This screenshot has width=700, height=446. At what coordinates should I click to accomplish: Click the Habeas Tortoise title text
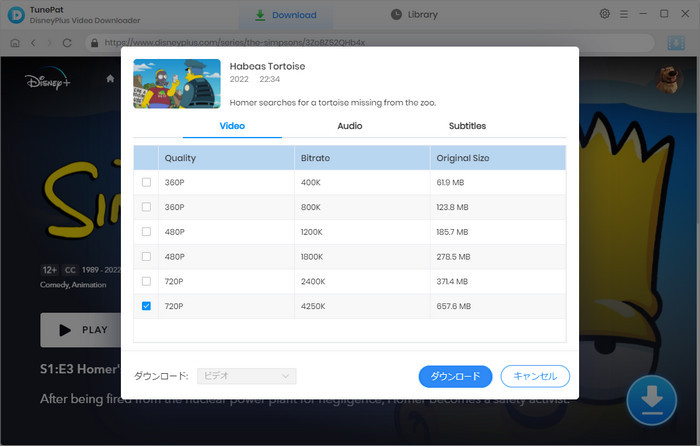coord(267,66)
